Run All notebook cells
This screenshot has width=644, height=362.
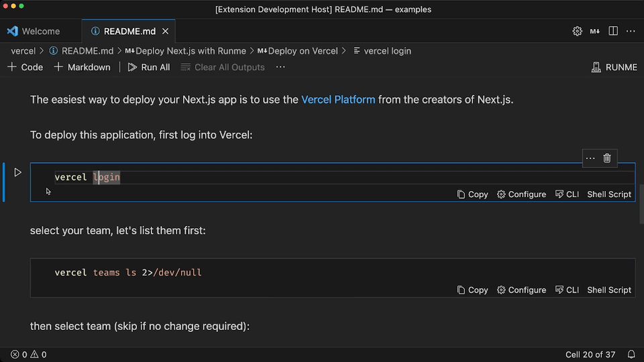pyautogui.click(x=149, y=67)
